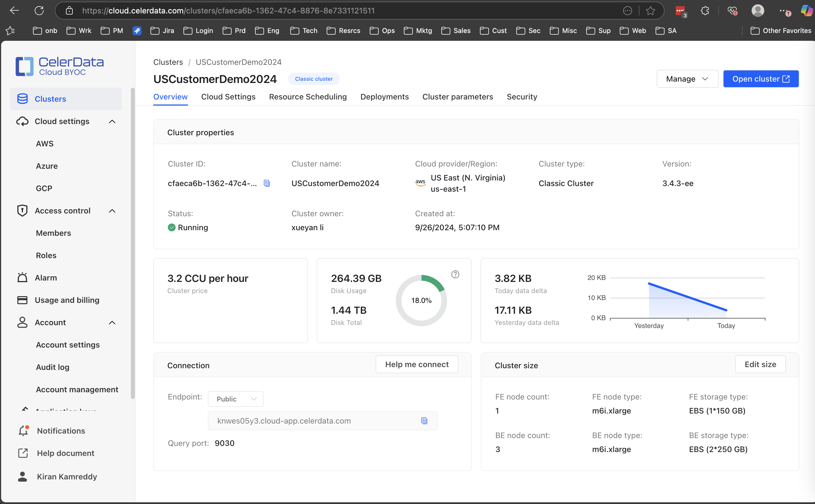The width and height of the screenshot is (815, 504).
Task: Copy the endpoint URL using the copy icon
Action: pyautogui.click(x=424, y=421)
